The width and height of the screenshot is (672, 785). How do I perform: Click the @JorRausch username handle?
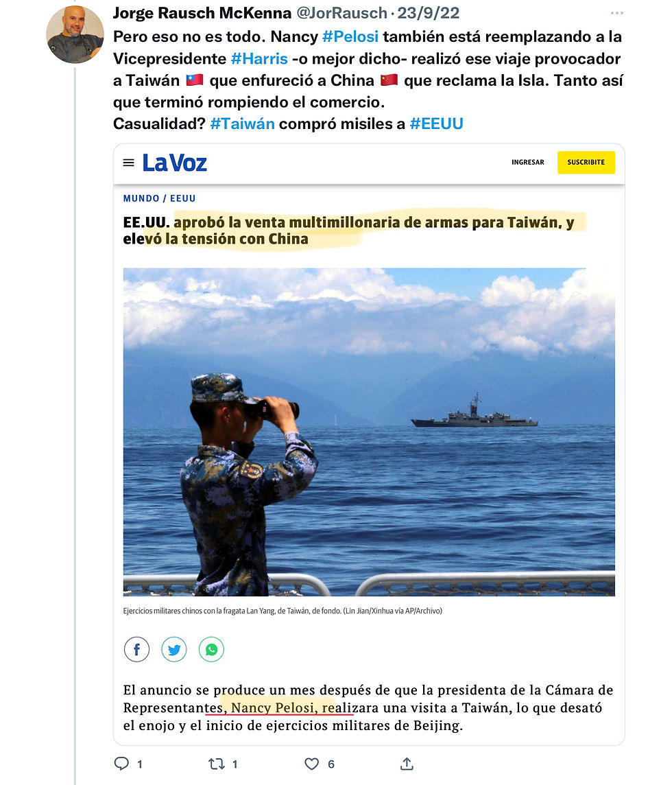(x=341, y=13)
